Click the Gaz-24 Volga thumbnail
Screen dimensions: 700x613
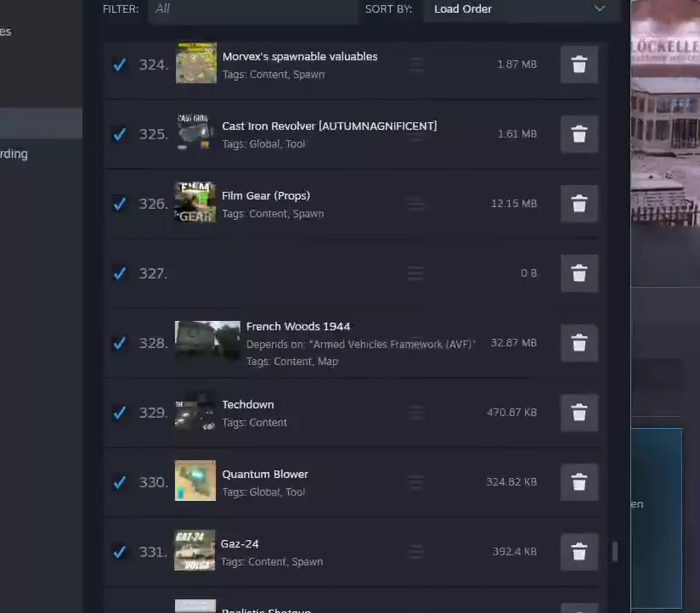[x=195, y=550]
